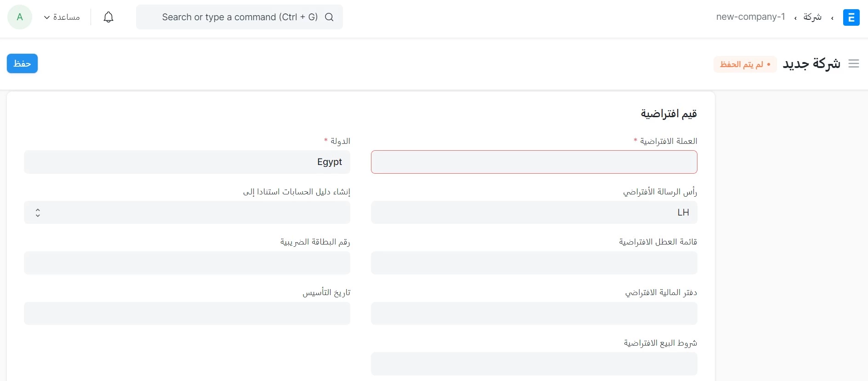868x381 pixels.
Task: Click the شروط البيع الافتراضية field
Action: pyautogui.click(x=534, y=364)
